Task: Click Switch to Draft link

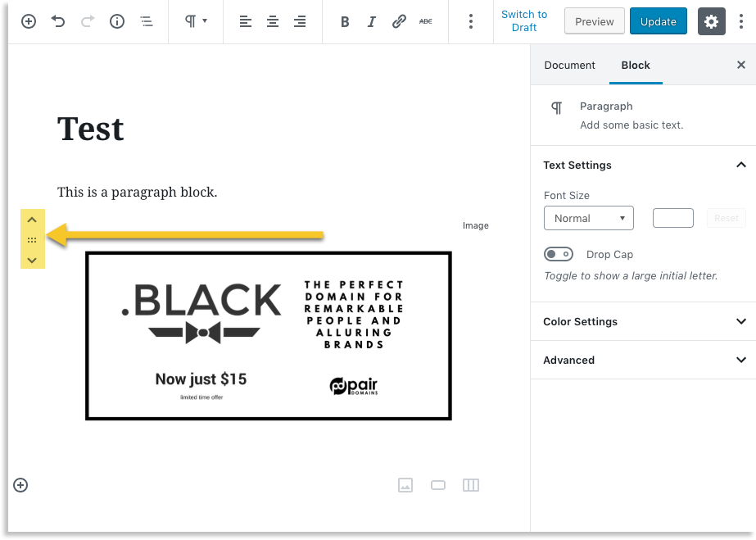Action: [x=524, y=21]
